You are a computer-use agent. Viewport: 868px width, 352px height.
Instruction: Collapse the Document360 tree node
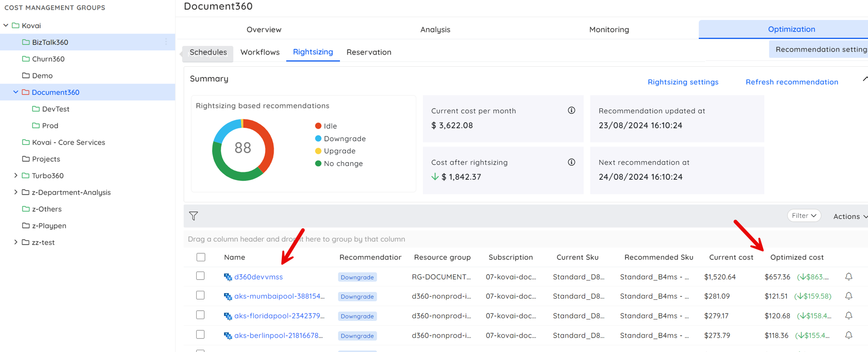click(16, 92)
